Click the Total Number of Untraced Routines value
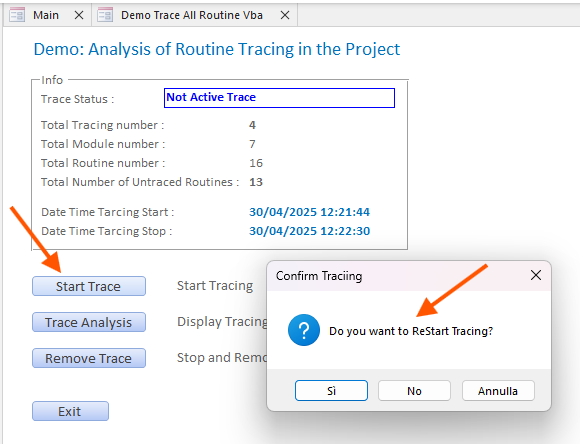This screenshot has width=580, height=444. point(256,182)
